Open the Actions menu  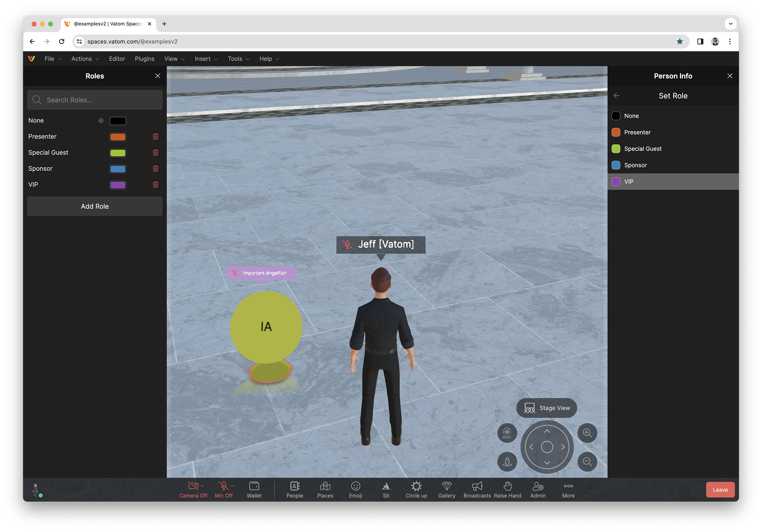click(x=85, y=59)
